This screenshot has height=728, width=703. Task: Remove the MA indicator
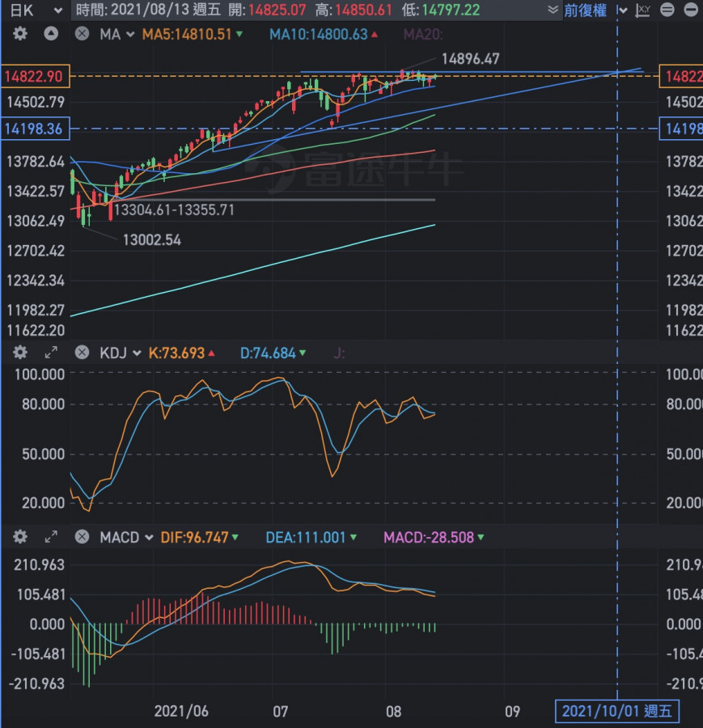(x=82, y=34)
